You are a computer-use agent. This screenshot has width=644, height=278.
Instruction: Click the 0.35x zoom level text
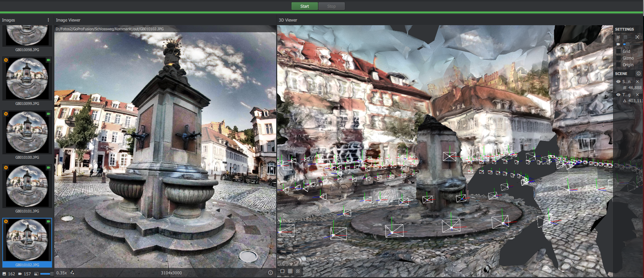tap(61, 273)
